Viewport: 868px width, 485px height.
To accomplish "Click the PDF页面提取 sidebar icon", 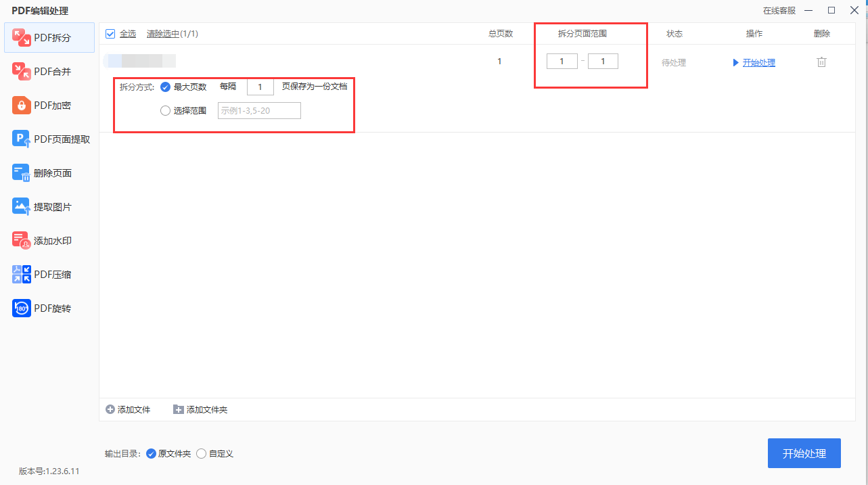I will [x=22, y=139].
